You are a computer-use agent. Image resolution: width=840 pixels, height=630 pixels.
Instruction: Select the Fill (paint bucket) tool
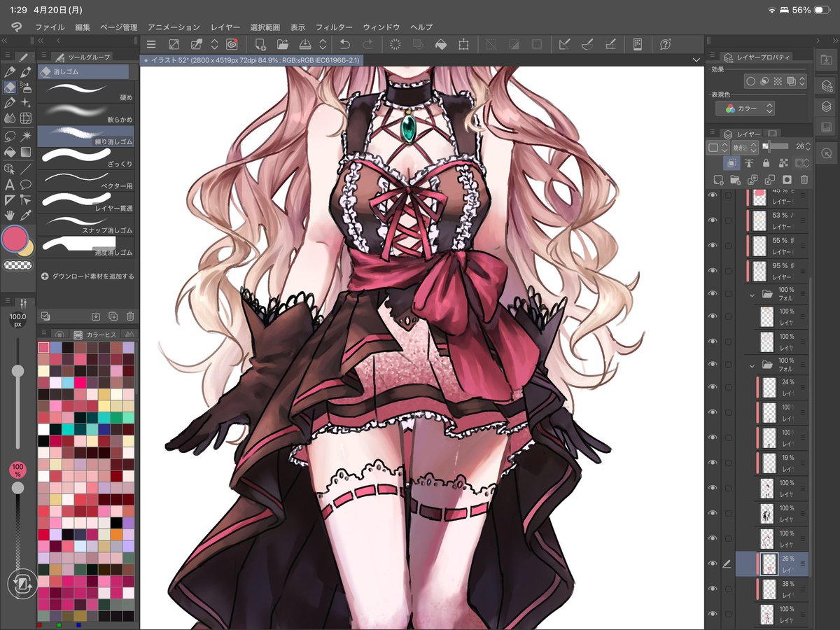pyautogui.click(x=10, y=151)
